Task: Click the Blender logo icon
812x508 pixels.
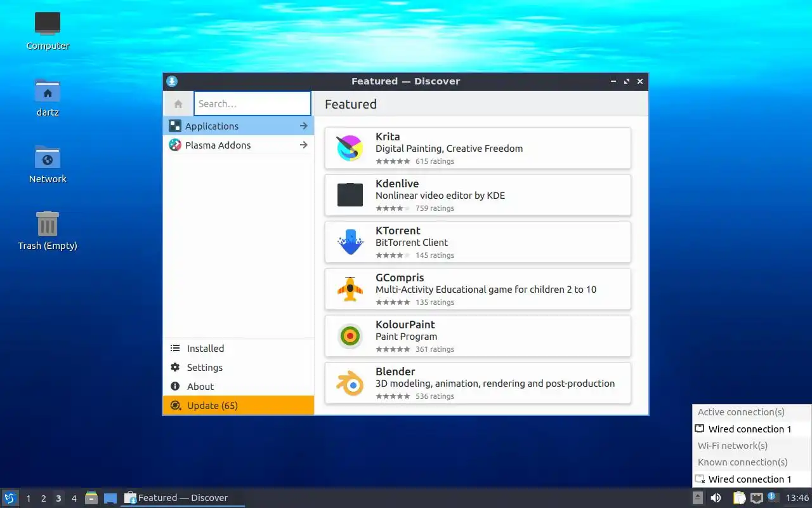Action: [350, 383]
